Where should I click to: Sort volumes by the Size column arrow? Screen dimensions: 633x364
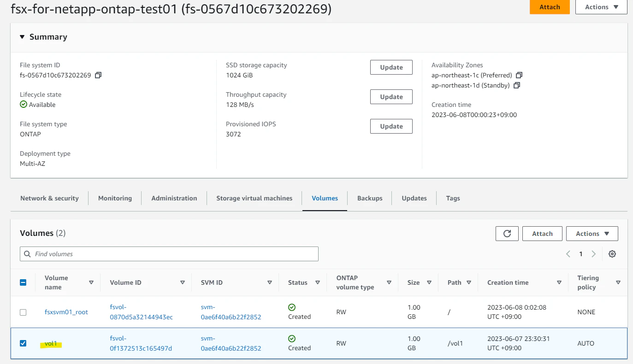click(429, 282)
